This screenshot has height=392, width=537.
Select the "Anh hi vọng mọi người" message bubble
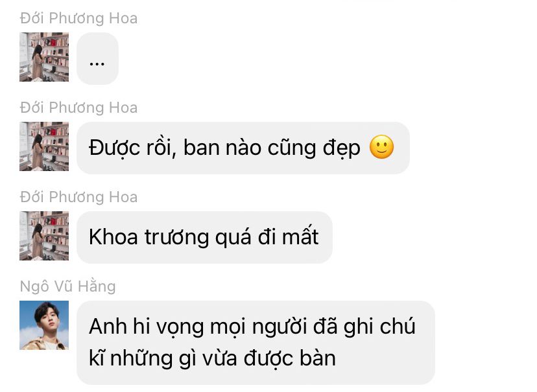[x=256, y=343]
